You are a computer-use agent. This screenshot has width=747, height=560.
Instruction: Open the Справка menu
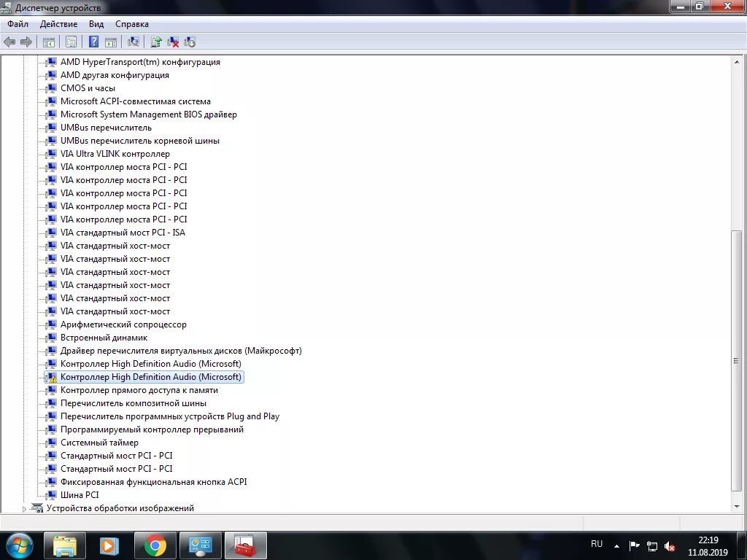[132, 24]
